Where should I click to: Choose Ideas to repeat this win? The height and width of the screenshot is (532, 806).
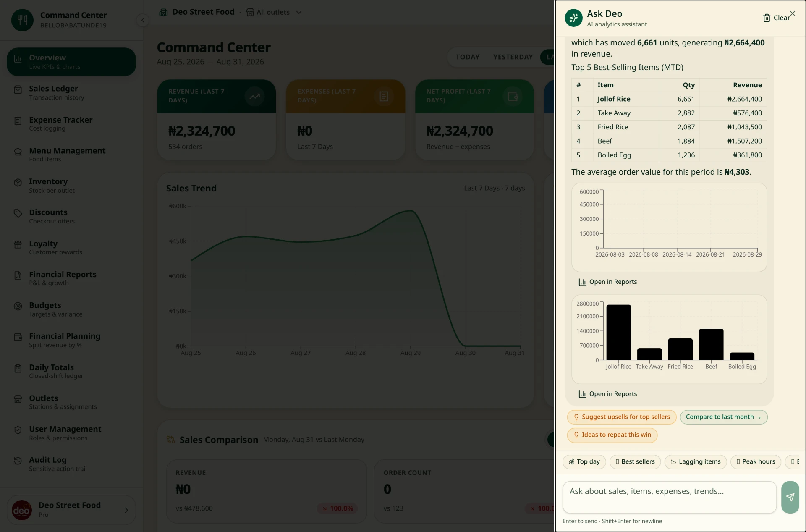coord(612,435)
